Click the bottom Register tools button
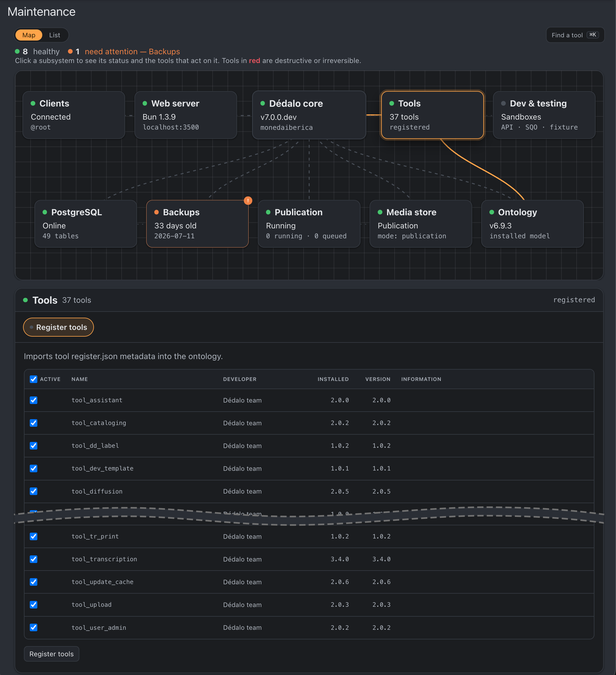This screenshot has height=675, width=616. coord(52,654)
